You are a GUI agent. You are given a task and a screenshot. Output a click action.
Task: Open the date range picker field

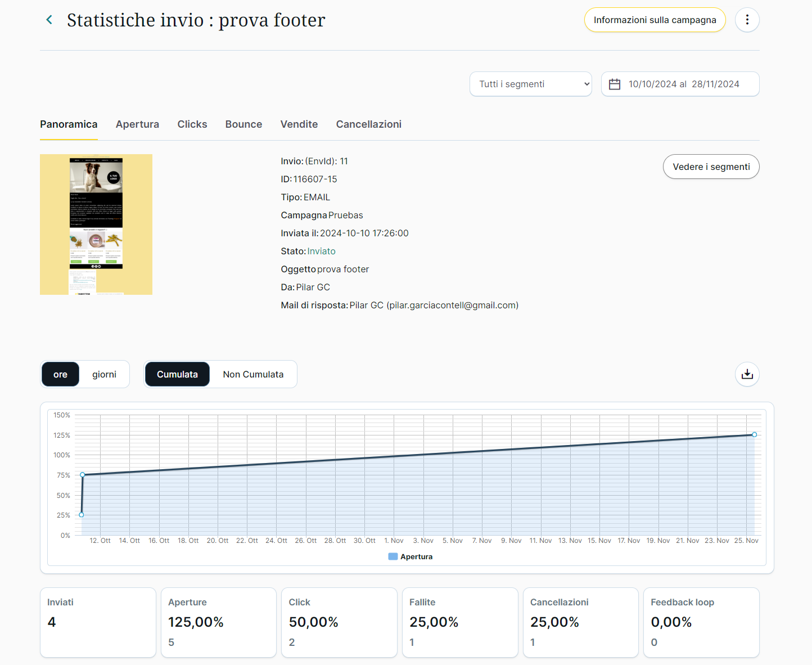coord(683,84)
